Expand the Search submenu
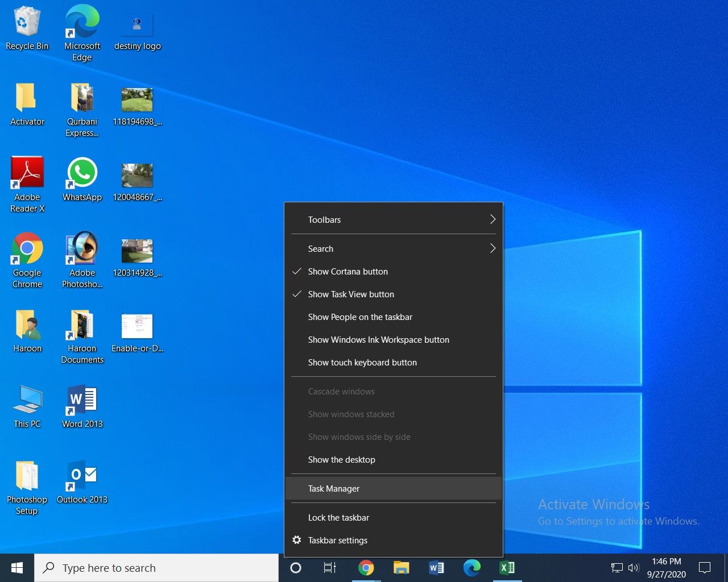 (394, 249)
